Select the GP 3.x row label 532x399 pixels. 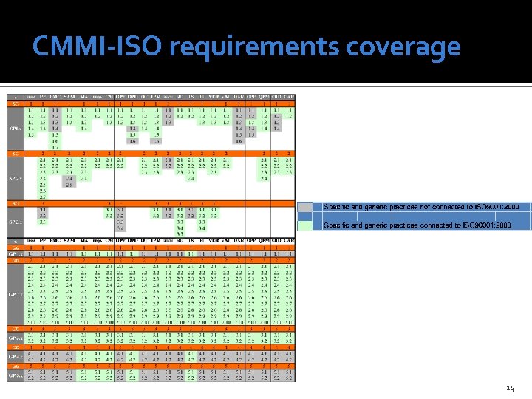point(16,338)
